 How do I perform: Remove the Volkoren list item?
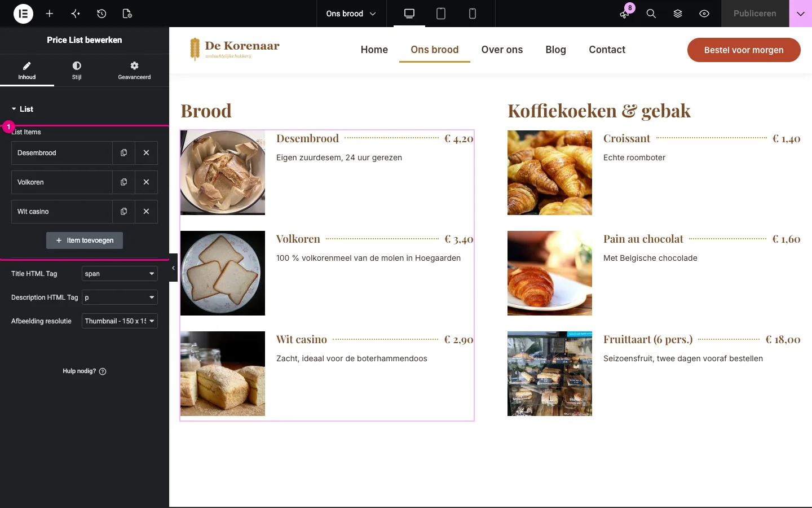pyautogui.click(x=146, y=182)
